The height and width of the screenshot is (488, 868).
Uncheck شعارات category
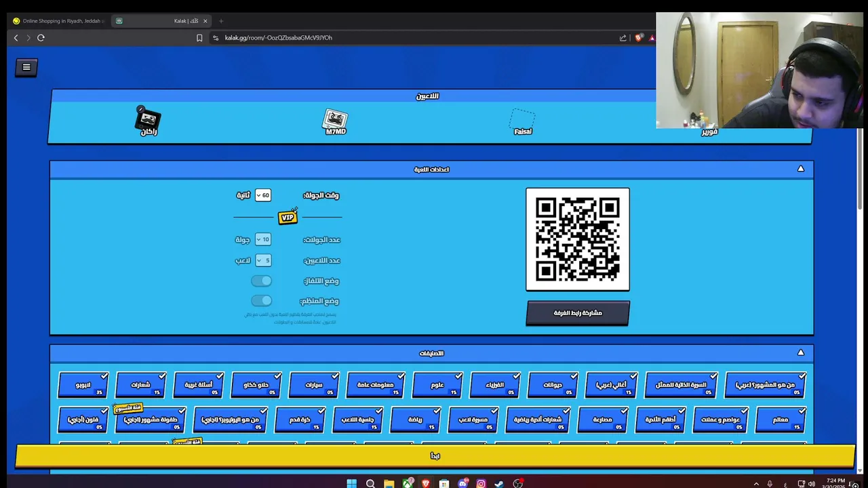(141, 384)
